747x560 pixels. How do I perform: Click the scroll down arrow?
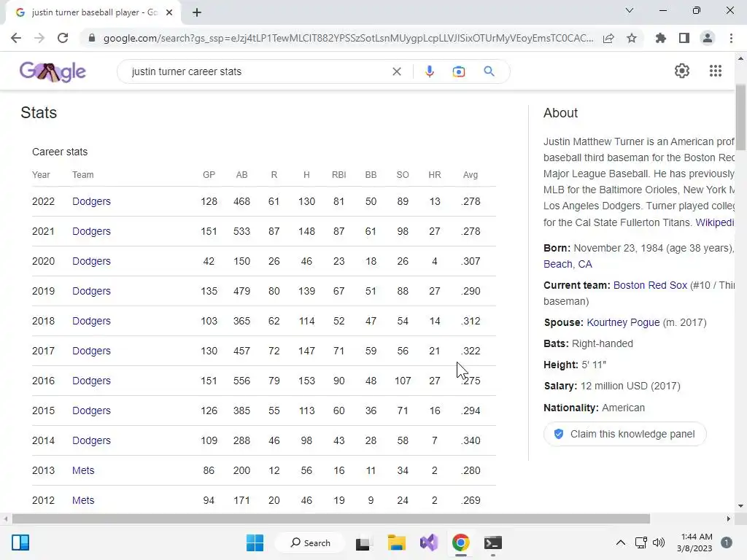click(740, 506)
